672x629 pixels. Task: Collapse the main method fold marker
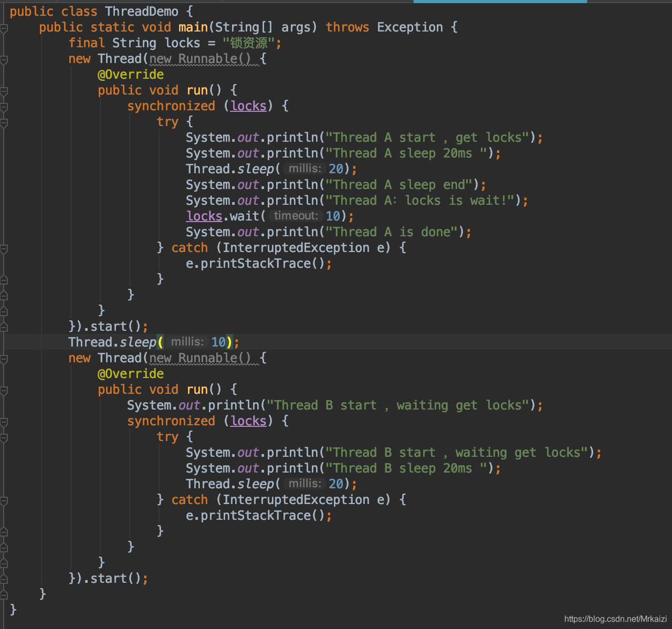[x=4, y=28]
